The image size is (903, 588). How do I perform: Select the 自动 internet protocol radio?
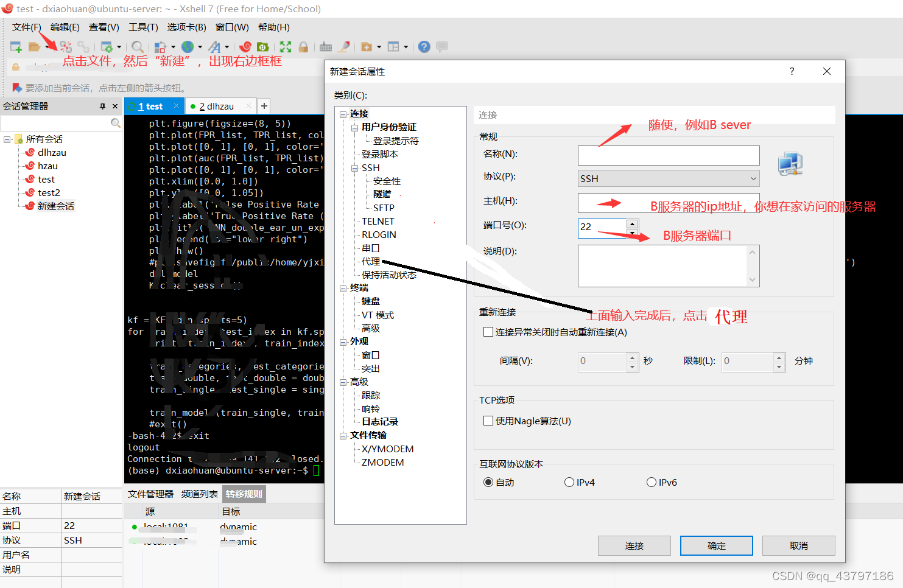coord(488,482)
